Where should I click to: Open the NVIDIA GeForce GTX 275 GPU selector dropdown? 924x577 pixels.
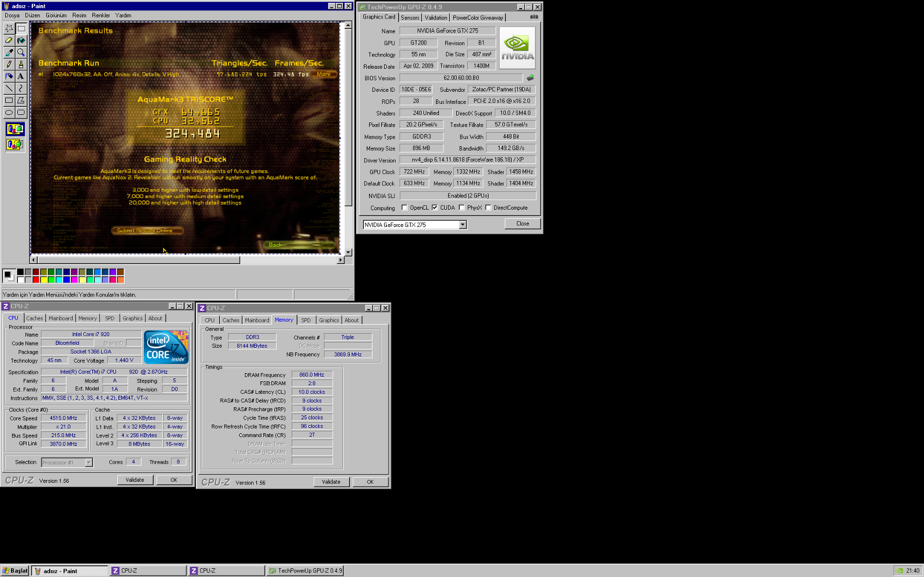pyautogui.click(x=463, y=225)
